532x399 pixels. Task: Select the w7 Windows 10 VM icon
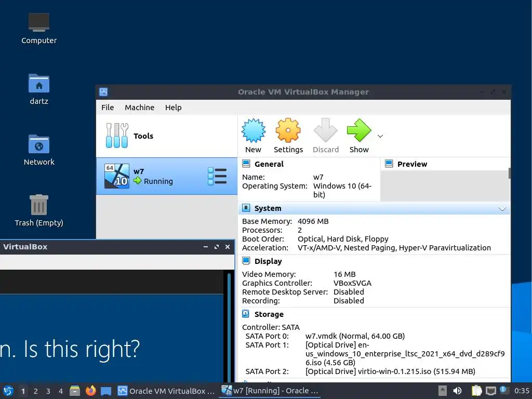point(117,176)
